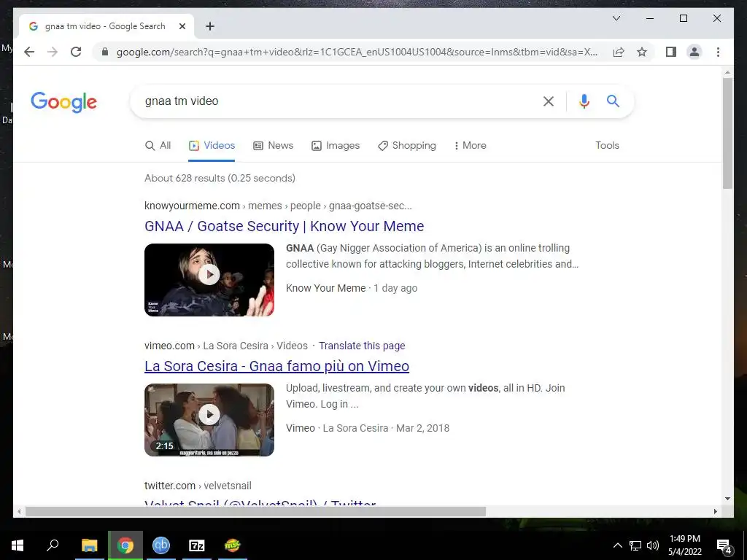Switch to the Images tab
The image size is (747, 560).
pyautogui.click(x=336, y=146)
